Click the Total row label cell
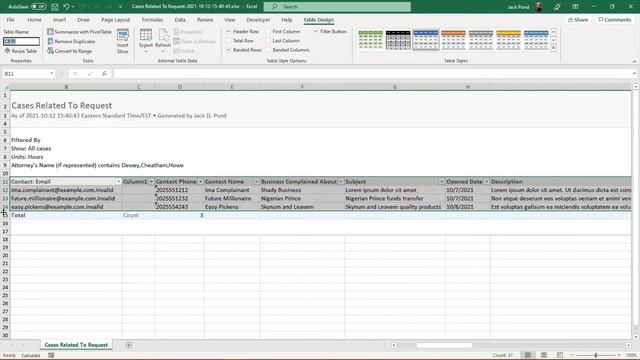The height and width of the screenshot is (360, 640). pos(66,215)
